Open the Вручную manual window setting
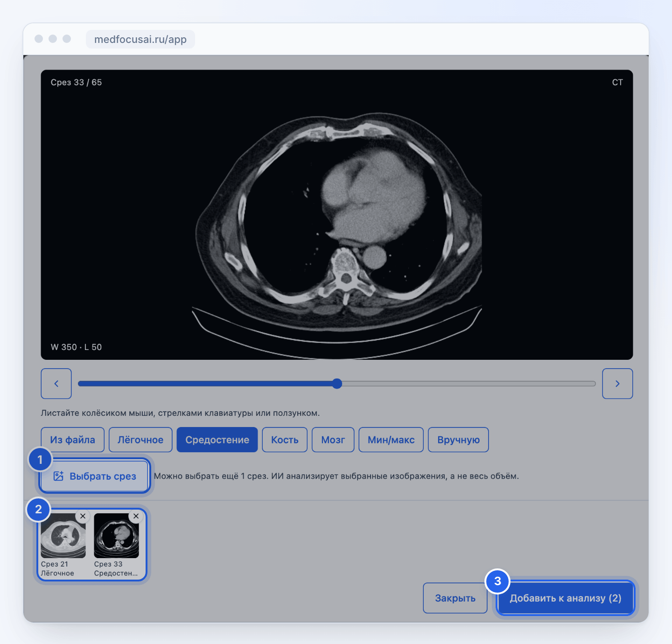The image size is (672, 644). (458, 440)
